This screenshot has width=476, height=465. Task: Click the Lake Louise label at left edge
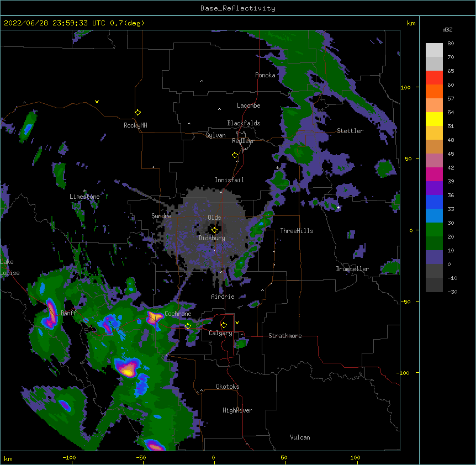pyautogui.click(x=9, y=267)
